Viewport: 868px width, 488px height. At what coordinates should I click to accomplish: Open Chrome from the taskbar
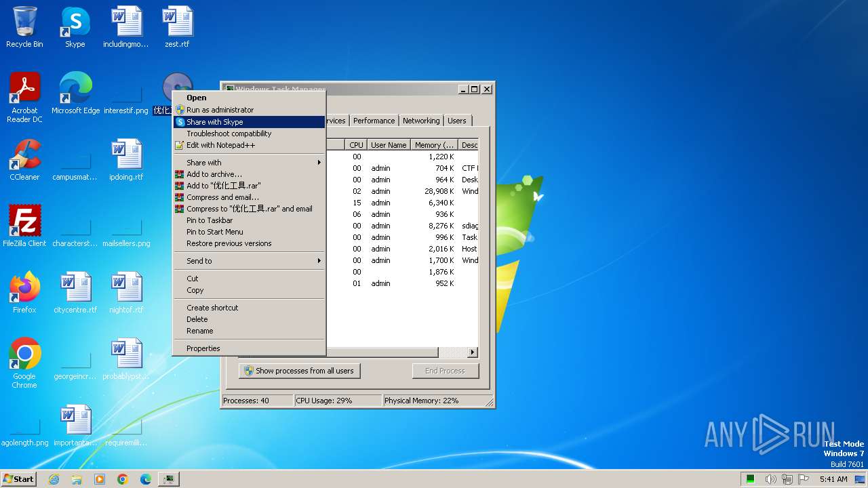123,479
